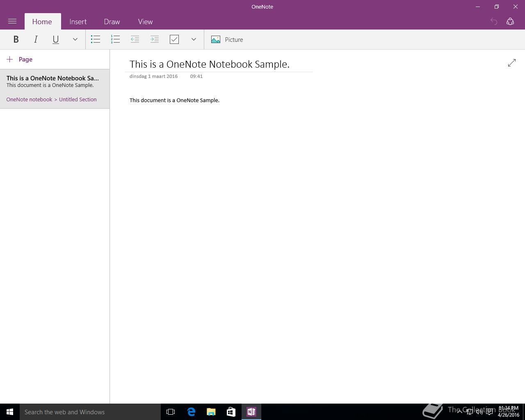Viewport: 525px width, 420px height.
Task: Add a new Page
Action: tap(20, 59)
